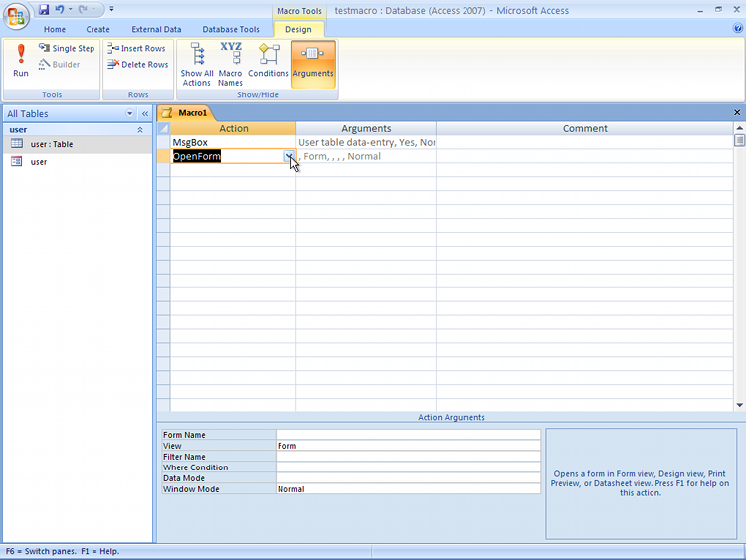Toggle Macro Names column
Viewport: 746px width, 560px height.
(231, 65)
